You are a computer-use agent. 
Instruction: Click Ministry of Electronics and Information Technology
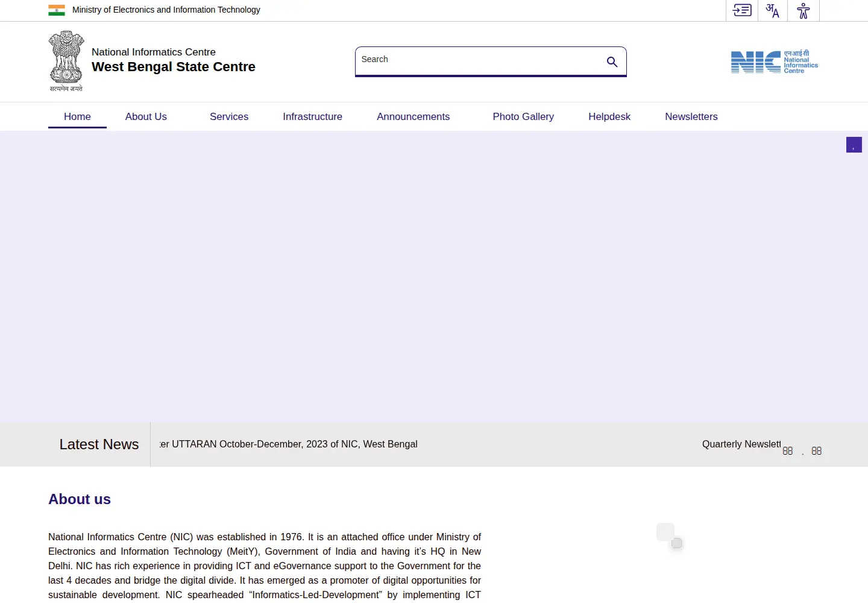[x=166, y=10]
